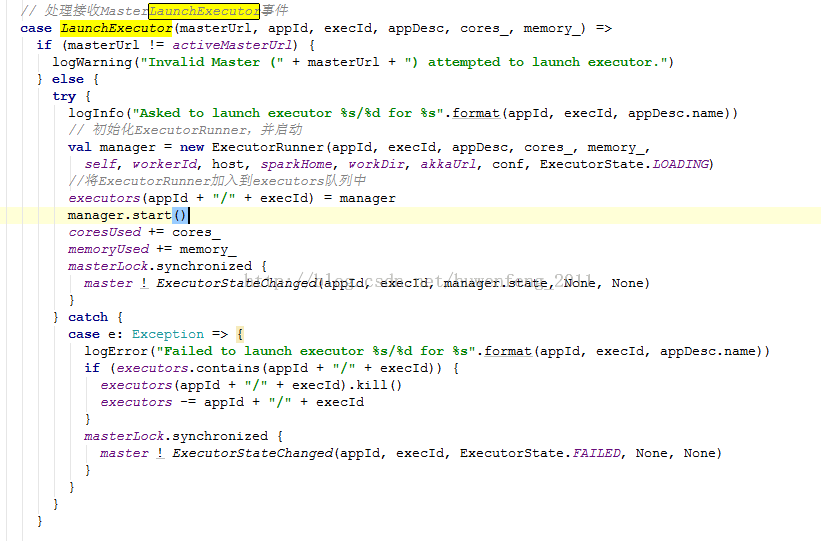Click ExecutorState.FAILED constant
The width and height of the screenshot is (821, 541).
[540, 454]
